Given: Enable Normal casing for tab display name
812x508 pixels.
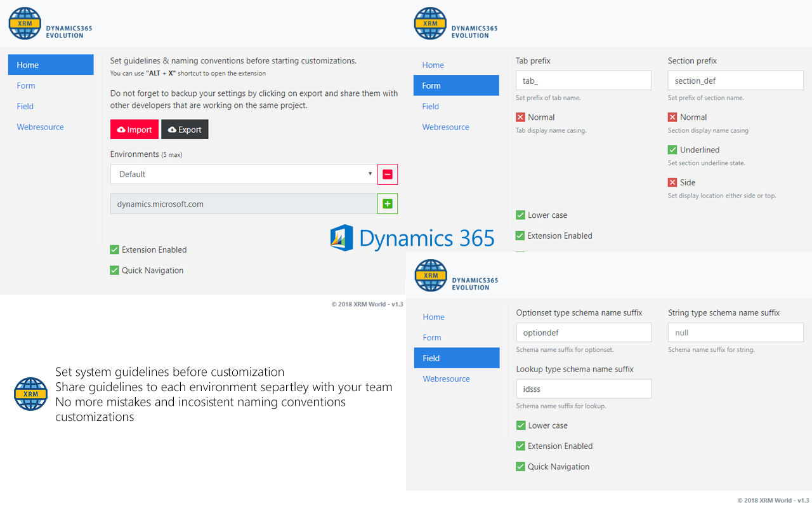Looking at the screenshot, I should [x=521, y=117].
